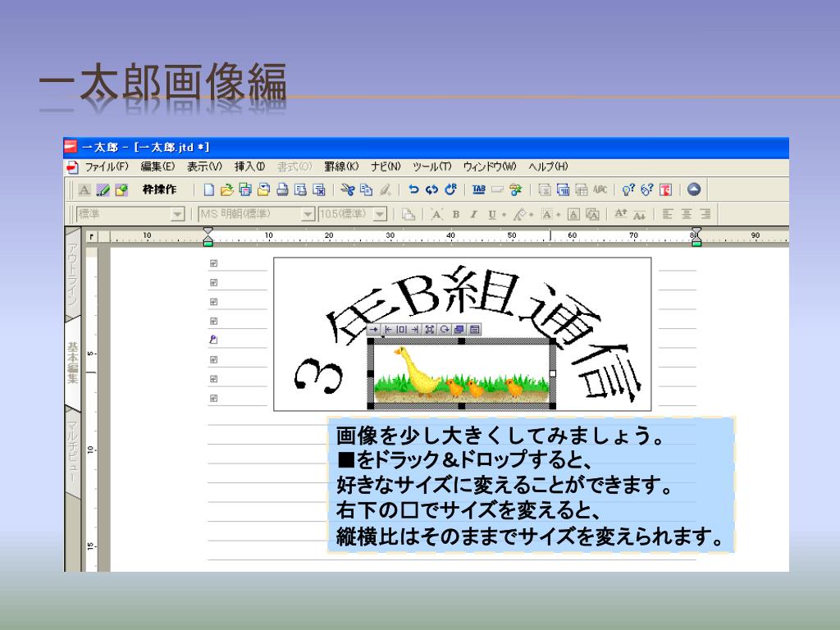Viewport: 840px width, 630px height.
Task: Click the white proportional resize handle
Action: point(553,373)
